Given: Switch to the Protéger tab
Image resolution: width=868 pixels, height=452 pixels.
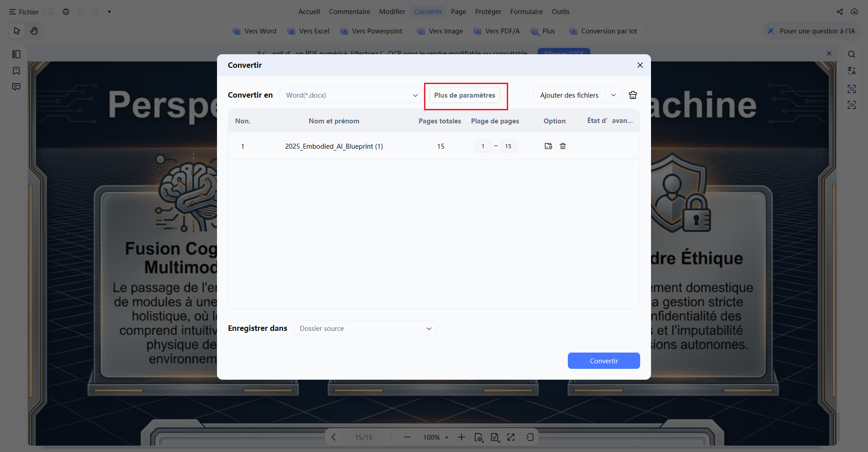Looking at the screenshot, I should coord(488,12).
